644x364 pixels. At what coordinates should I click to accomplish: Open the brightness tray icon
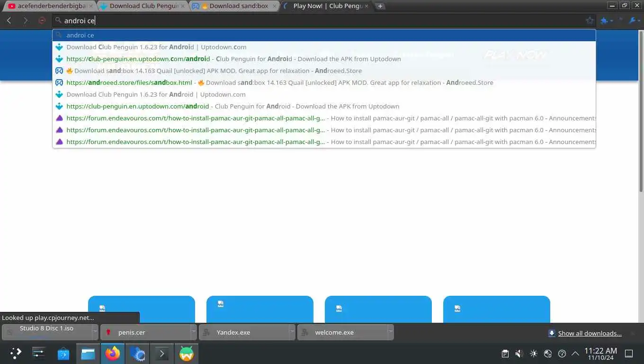coord(534,354)
